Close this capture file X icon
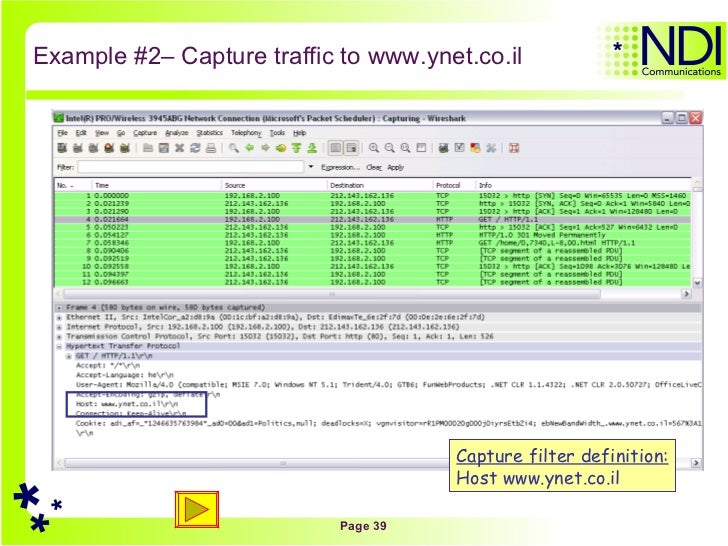 [x=180, y=148]
